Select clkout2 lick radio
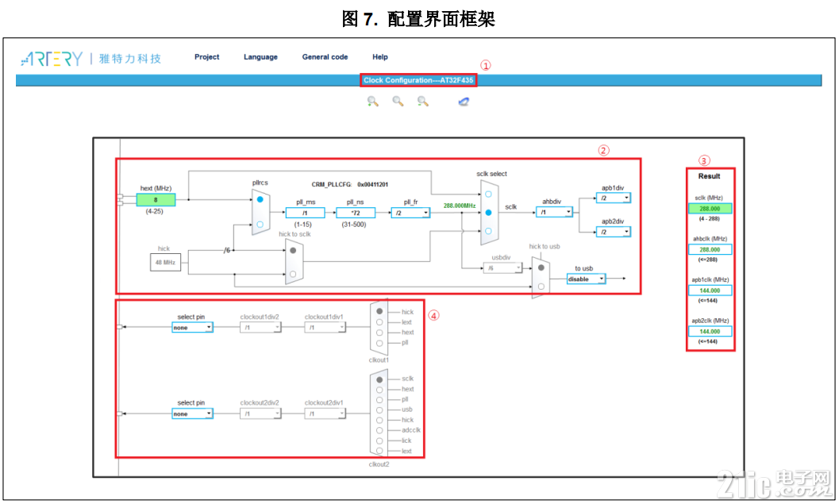This screenshot has height=504, width=839. click(x=379, y=441)
